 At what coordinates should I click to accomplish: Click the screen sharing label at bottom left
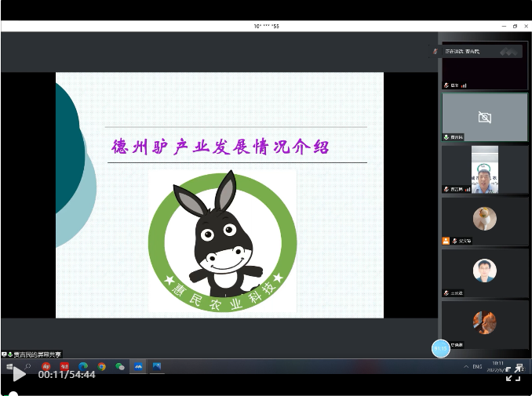pyautogui.click(x=31, y=354)
